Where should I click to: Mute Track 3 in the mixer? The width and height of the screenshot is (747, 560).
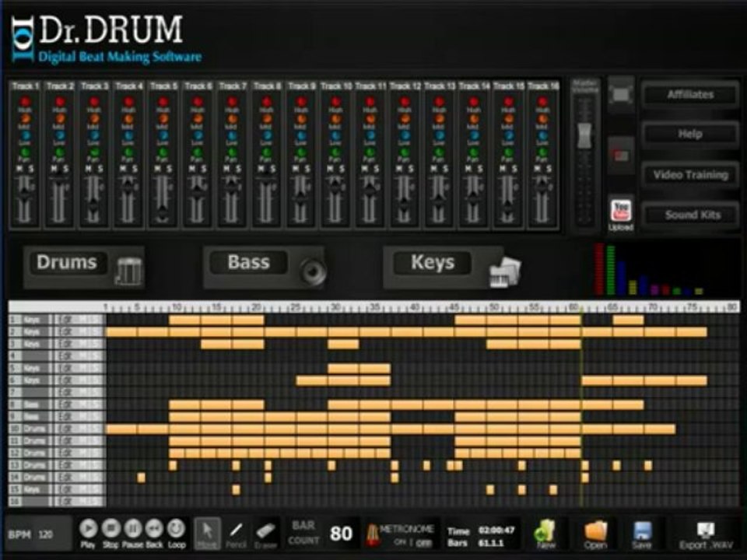click(x=89, y=169)
